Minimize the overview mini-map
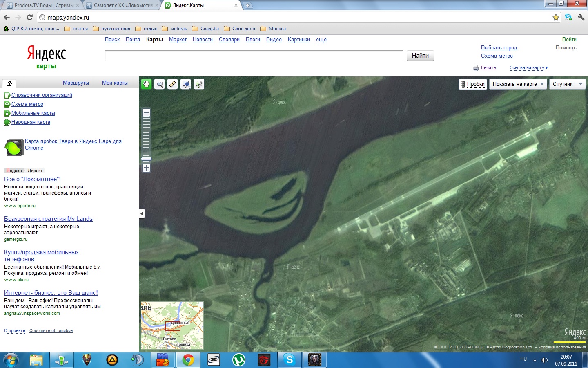Viewport: 588px width, 368px height. [201, 305]
